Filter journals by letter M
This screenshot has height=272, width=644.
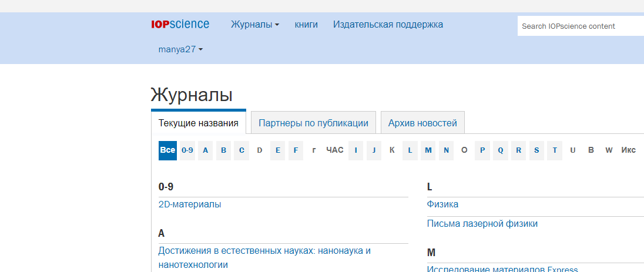428,150
